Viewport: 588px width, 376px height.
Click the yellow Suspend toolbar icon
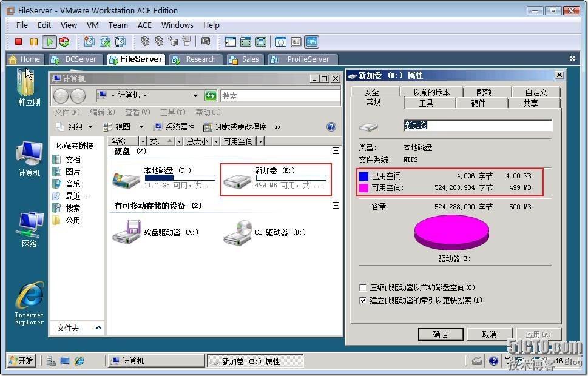pyautogui.click(x=34, y=42)
